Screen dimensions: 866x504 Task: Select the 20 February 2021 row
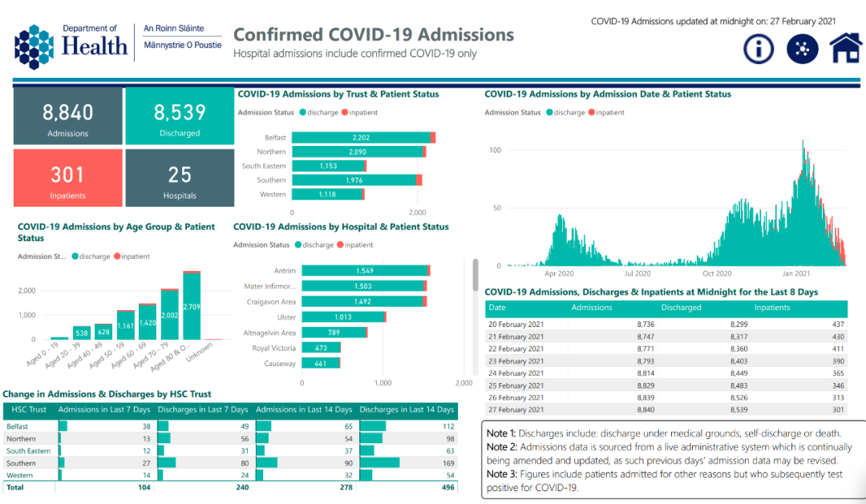click(x=666, y=325)
